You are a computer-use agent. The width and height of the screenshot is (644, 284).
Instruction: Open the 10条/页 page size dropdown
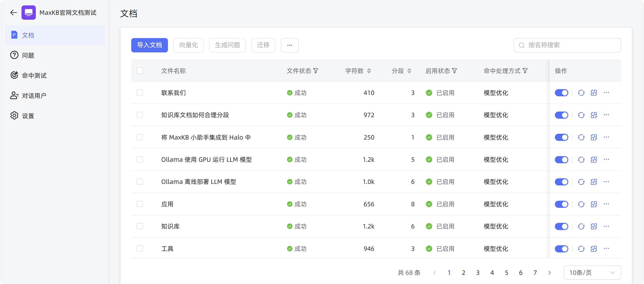pos(592,273)
